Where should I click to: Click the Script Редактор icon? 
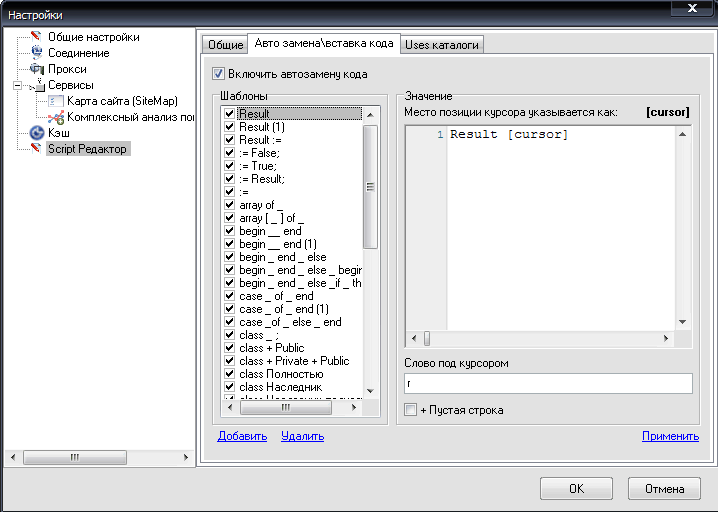click(x=36, y=149)
